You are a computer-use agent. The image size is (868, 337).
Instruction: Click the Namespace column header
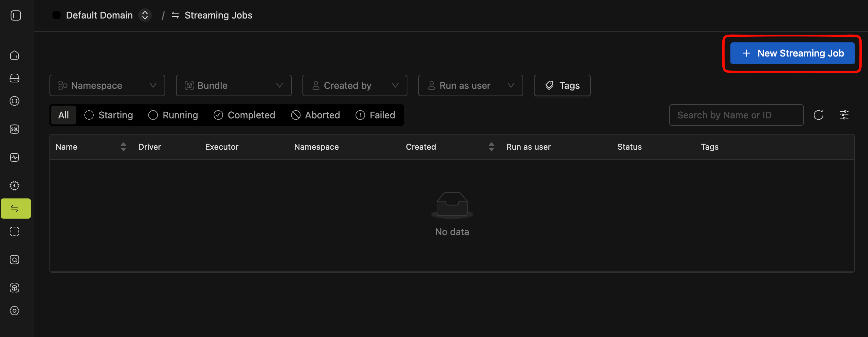(x=316, y=147)
